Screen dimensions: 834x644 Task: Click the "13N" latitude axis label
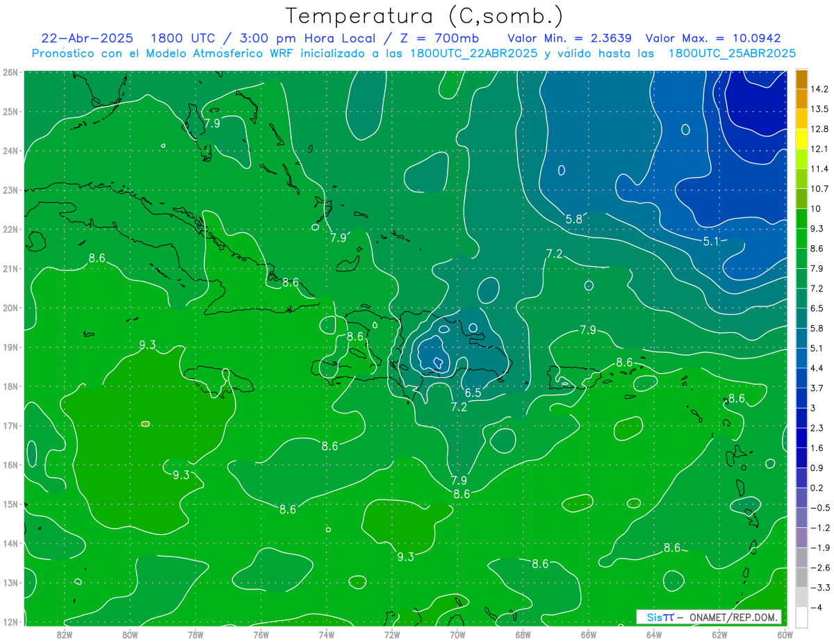[10, 583]
